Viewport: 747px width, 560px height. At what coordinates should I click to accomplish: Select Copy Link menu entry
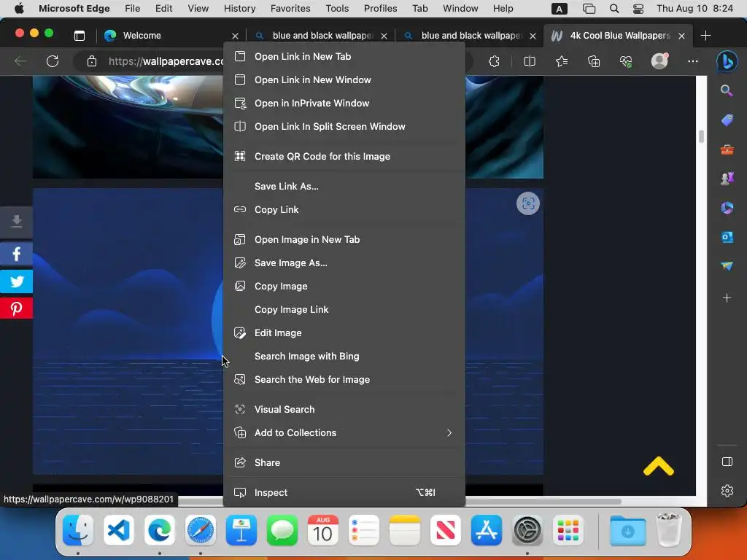point(344,210)
